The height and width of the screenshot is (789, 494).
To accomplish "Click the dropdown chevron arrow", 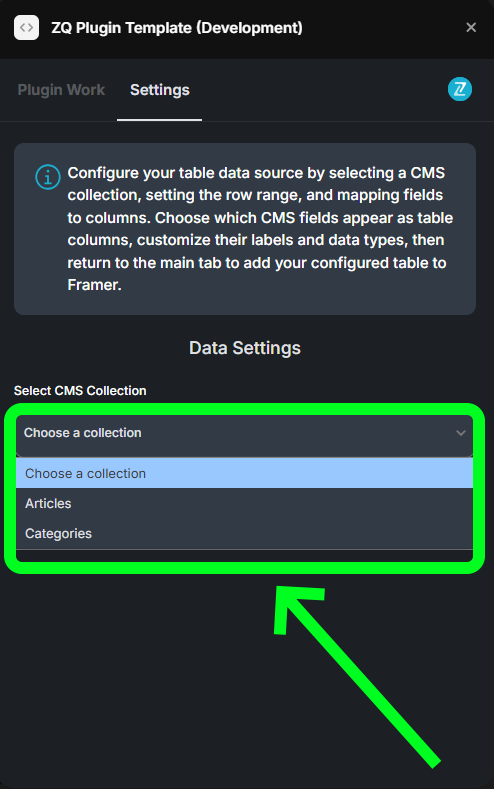I will 460,433.
